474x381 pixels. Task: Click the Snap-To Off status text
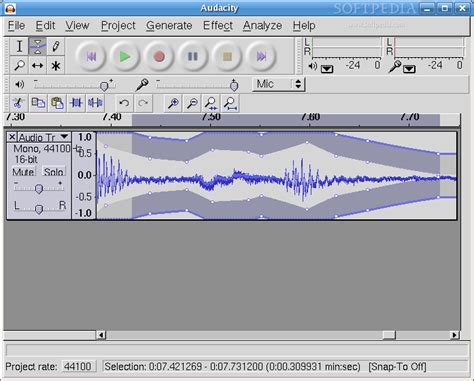[397, 367]
